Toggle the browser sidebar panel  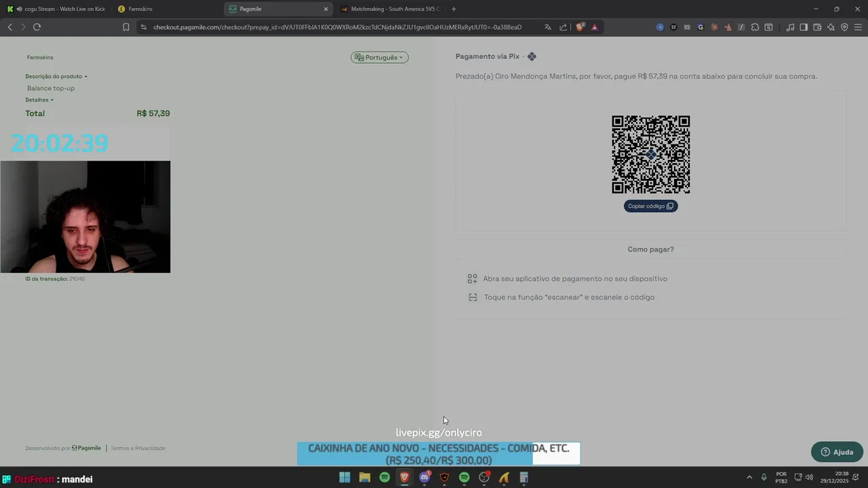tap(804, 27)
